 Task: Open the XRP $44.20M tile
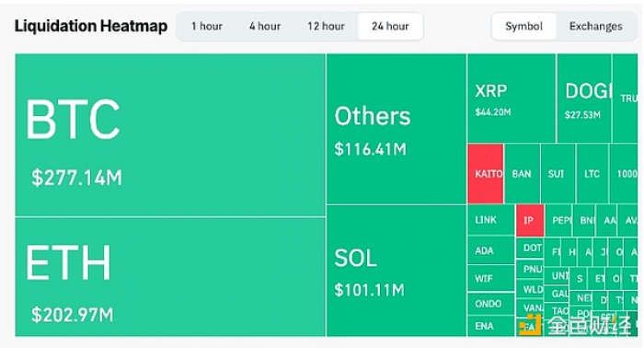(512, 99)
